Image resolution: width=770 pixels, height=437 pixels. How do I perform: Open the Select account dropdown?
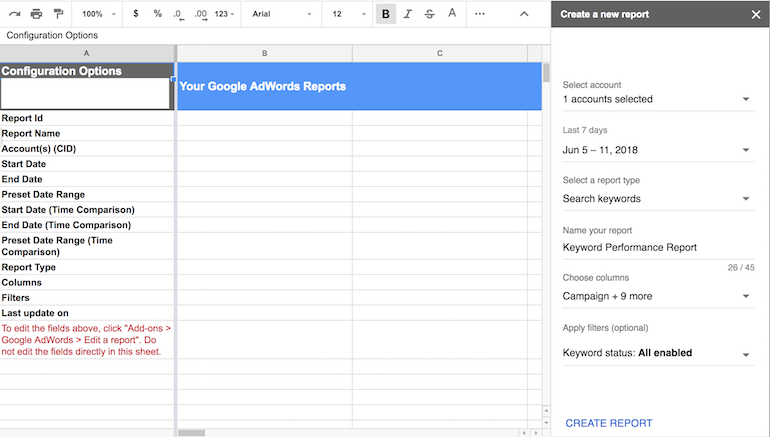[658, 99]
